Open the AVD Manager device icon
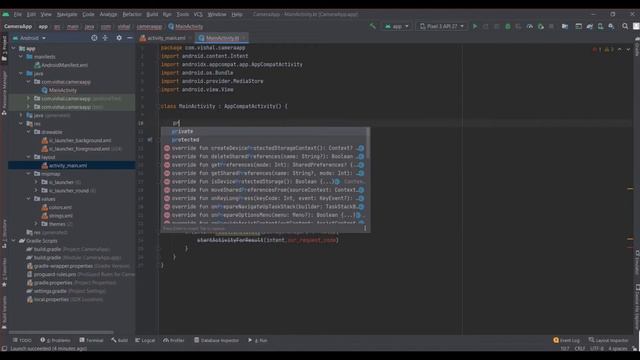 click(600, 26)
